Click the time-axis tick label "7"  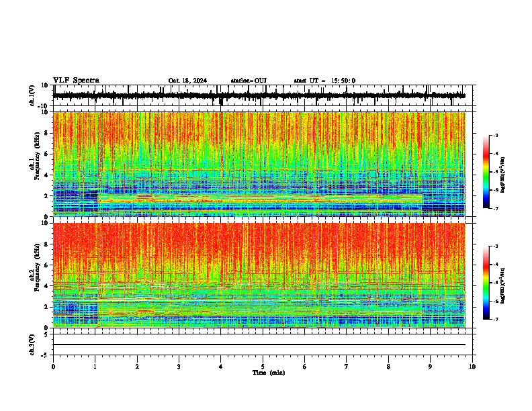347,367
